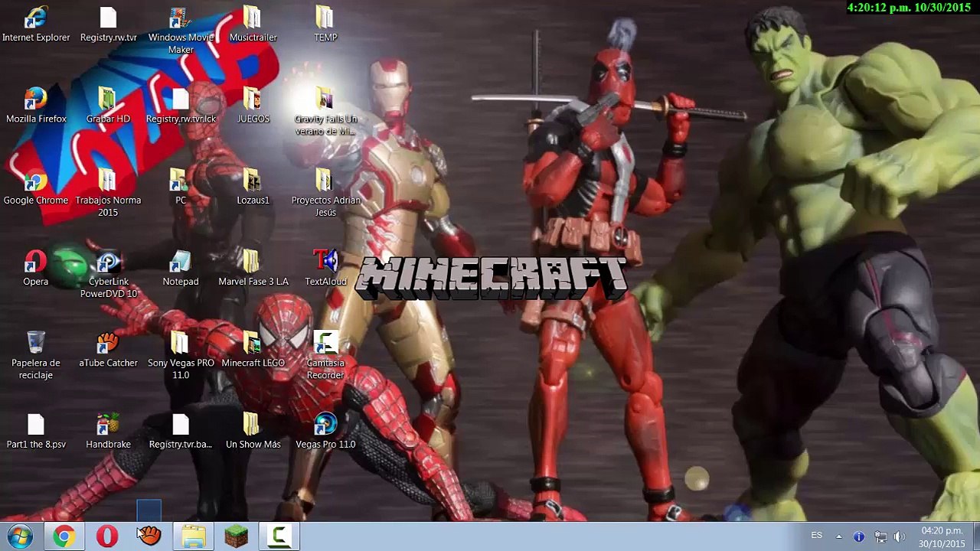Launch Opera from the taskbar
Screen dimensions: 980x551
[107, 536]
